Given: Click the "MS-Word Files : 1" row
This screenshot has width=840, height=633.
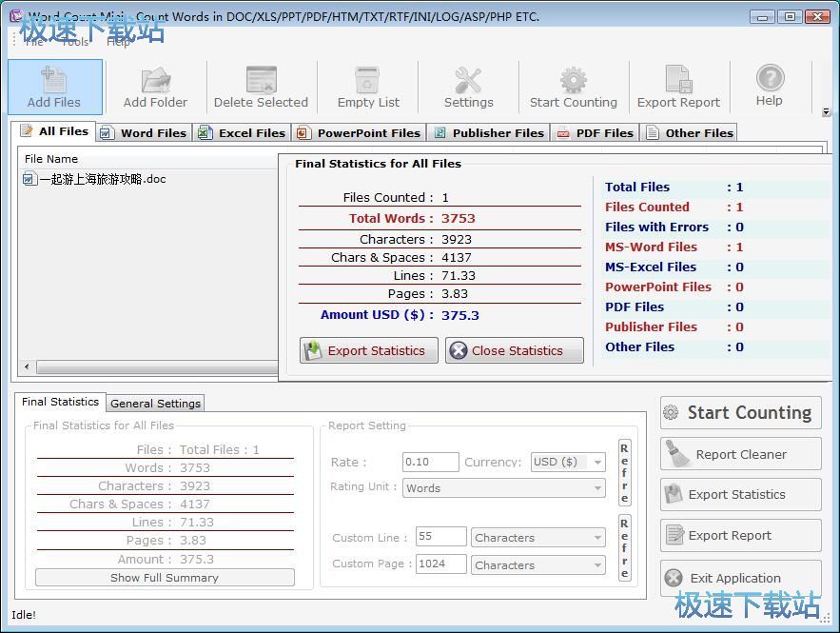Looking at the screenshot, I should (674, 247).
